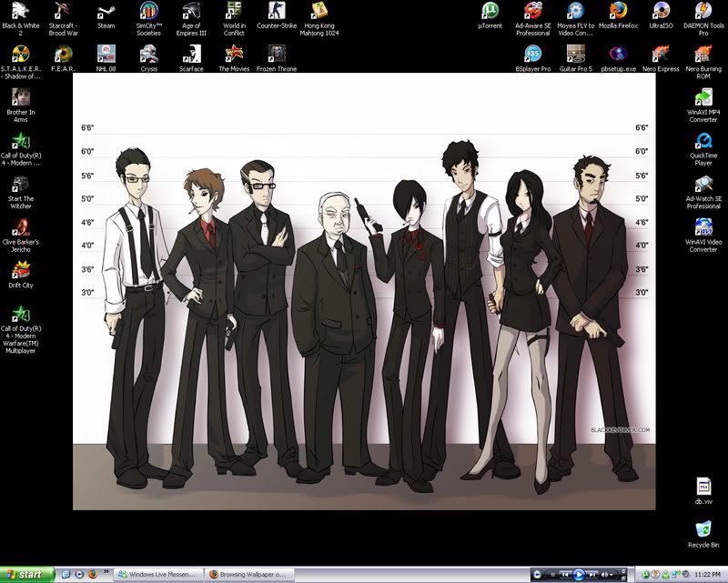Click Firefox quick launch icon

[93, 574]
